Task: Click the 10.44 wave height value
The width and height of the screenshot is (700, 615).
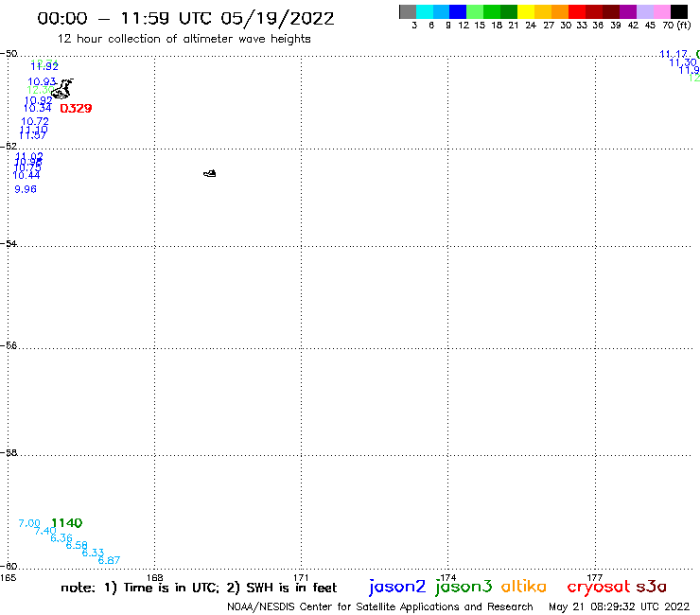Action: click(26, 175)
